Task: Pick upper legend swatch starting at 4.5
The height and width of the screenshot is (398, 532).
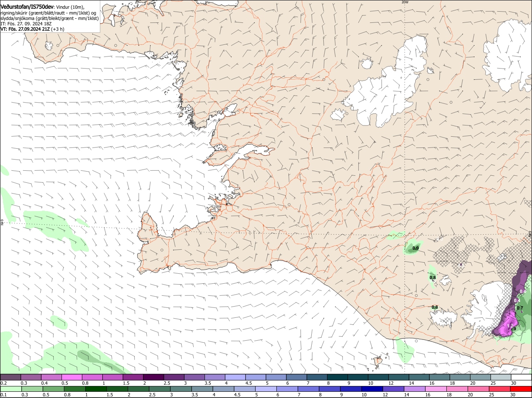Action: click(x=255, y=377)
